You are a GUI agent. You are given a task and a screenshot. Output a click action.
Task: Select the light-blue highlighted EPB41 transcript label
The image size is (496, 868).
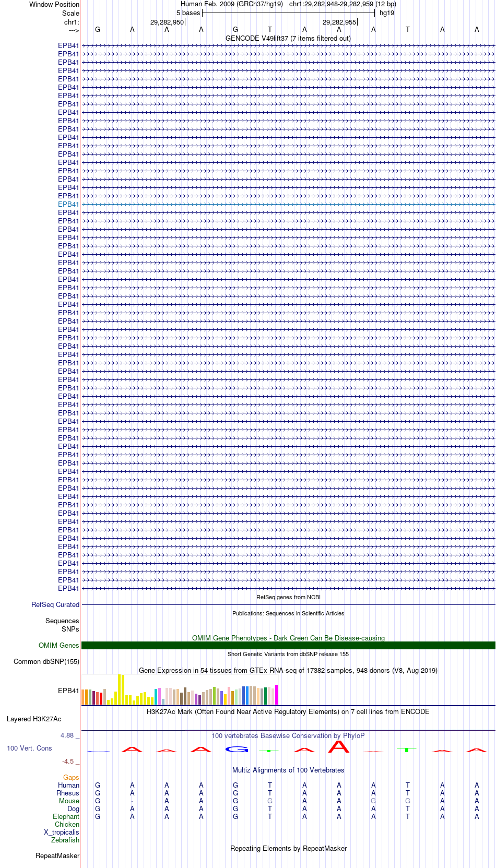(x=68, y=204)
